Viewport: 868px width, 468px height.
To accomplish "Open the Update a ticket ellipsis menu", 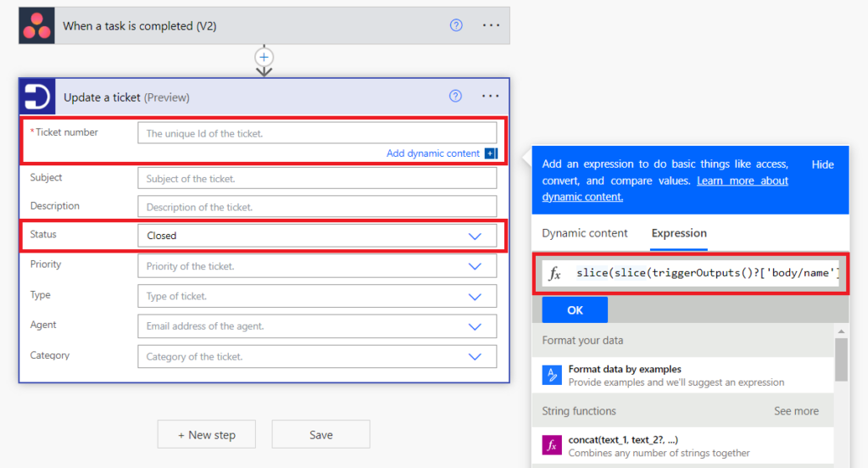I will (x=491, y=97).
